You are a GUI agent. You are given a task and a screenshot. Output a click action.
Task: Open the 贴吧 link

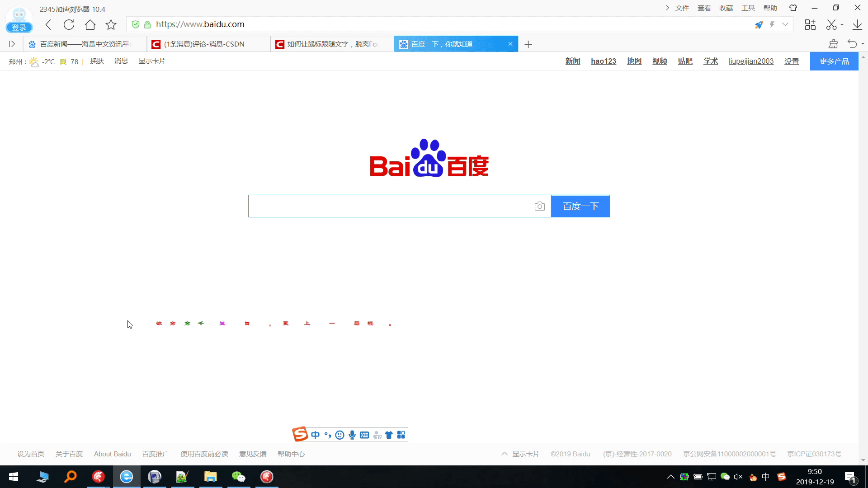(685, 61)
